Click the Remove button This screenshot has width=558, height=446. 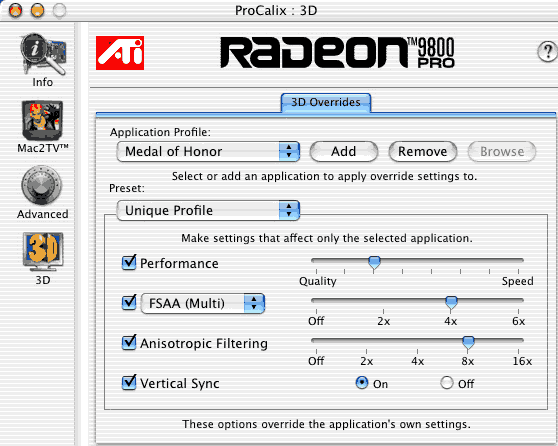[423, 152]
